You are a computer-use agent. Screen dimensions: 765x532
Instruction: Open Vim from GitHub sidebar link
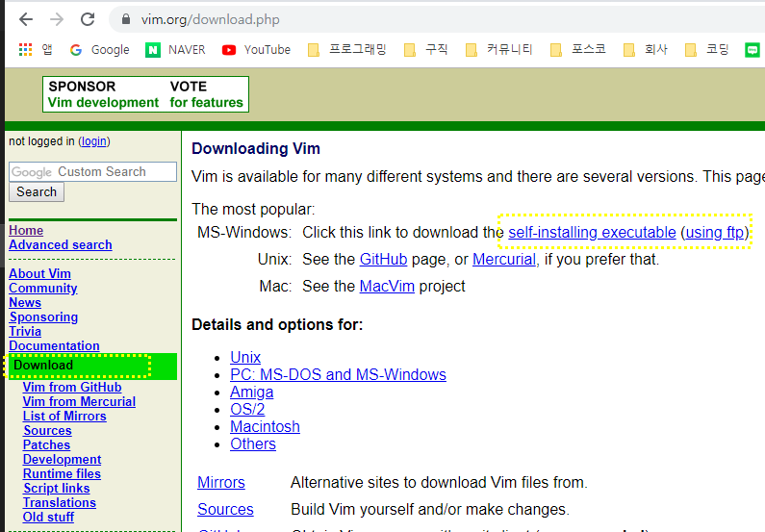point(72,387)
